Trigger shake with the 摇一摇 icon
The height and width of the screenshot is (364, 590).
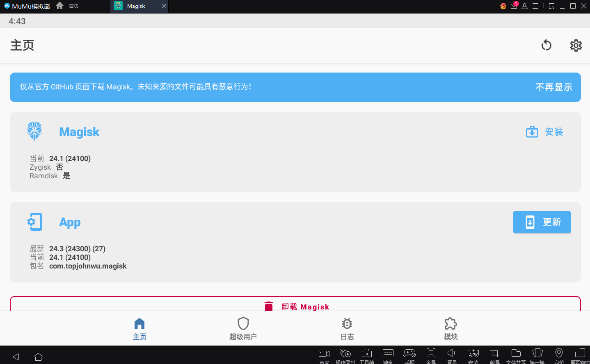pos(537,353)
